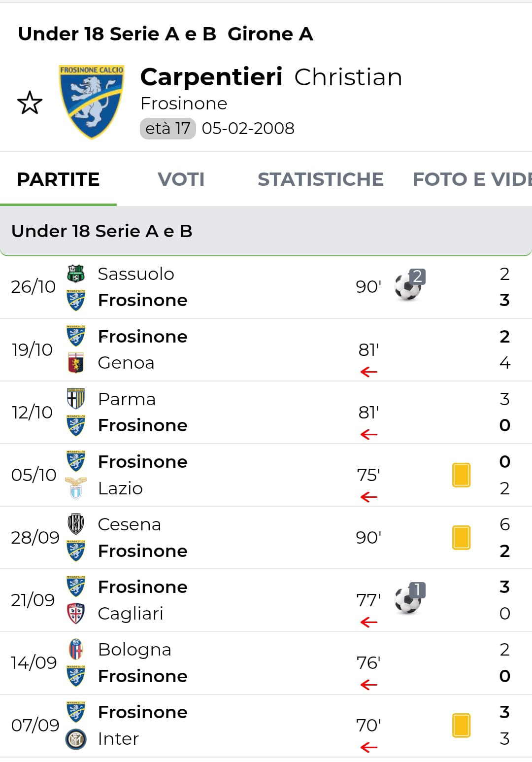Click the Inter team crest icon

click(76, 739)
